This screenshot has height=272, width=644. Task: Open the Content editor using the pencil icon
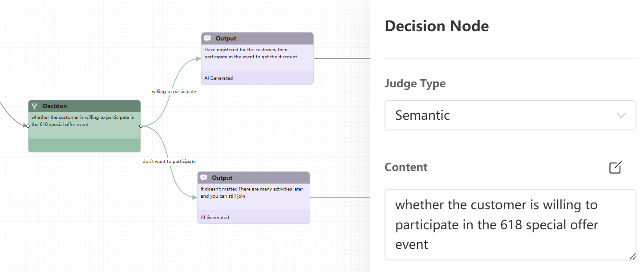click(615, 167)
